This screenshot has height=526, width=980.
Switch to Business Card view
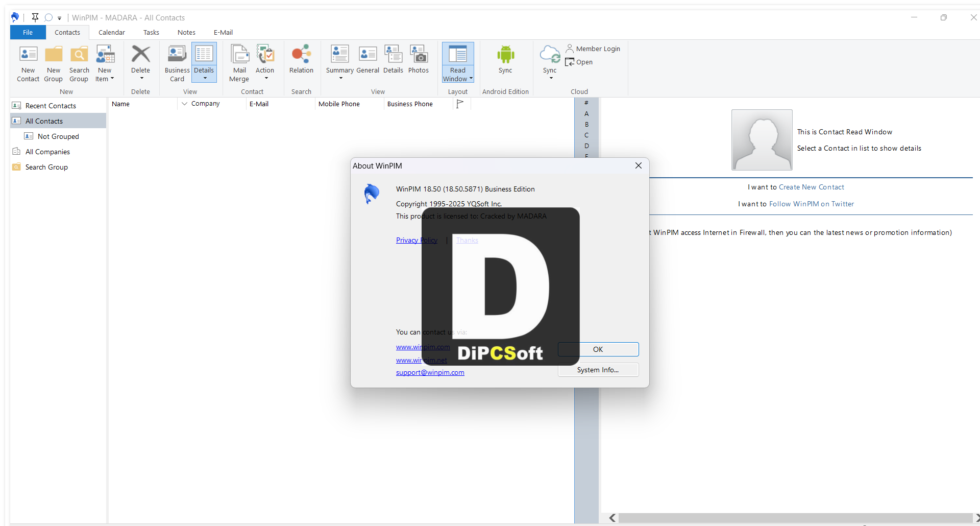(x=177, y=63)
